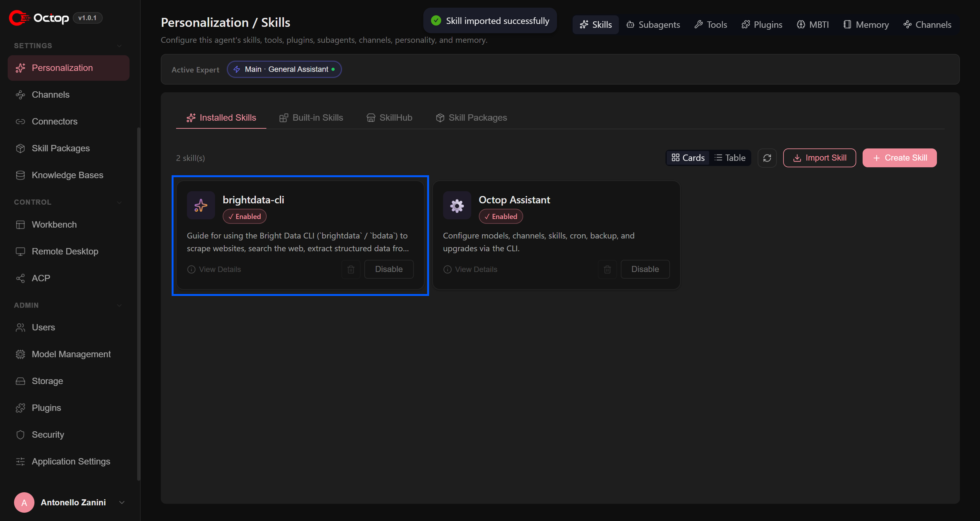Click the Octop Assistant gear skill icon
The width and height of the screenshot is (980, 521).
tap(457, 205)
